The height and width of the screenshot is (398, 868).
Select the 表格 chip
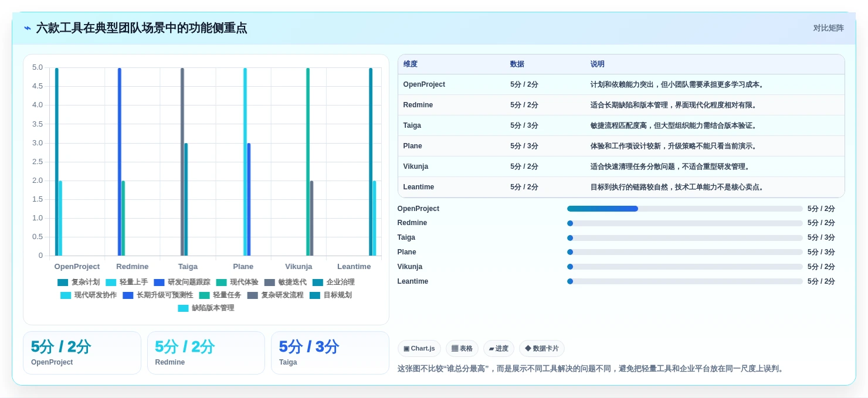(x=462, y=348)
